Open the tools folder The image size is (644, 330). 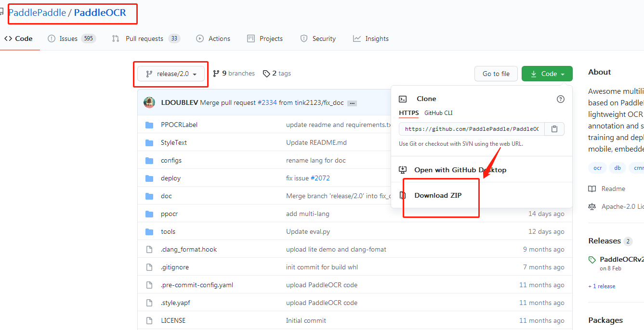[x=168, y=231]
